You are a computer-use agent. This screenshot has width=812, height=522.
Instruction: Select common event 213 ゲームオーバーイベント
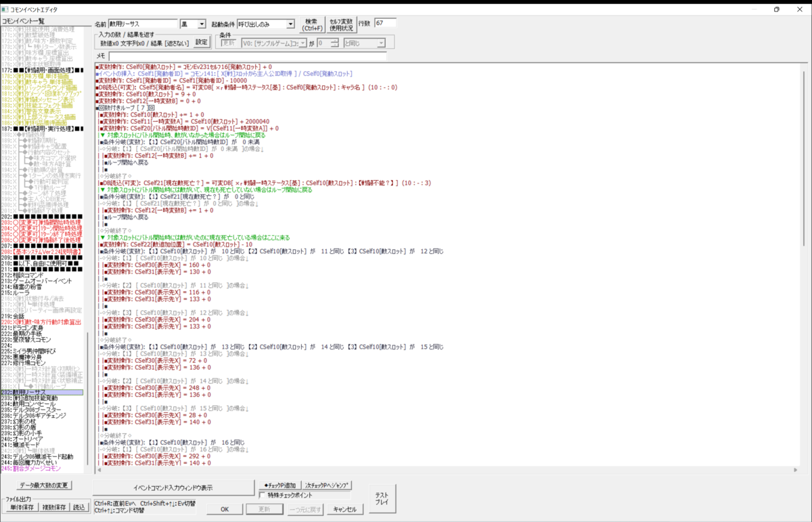pos(43,281)
